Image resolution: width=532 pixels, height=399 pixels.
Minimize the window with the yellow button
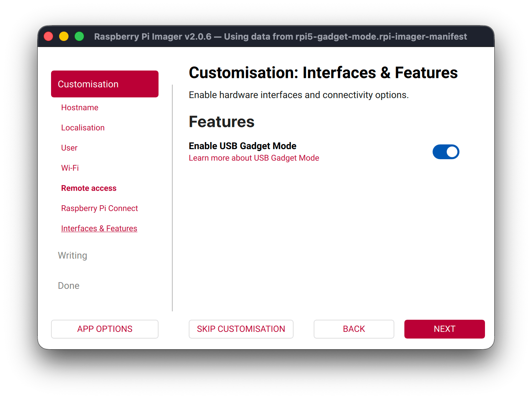coord(64,36)
